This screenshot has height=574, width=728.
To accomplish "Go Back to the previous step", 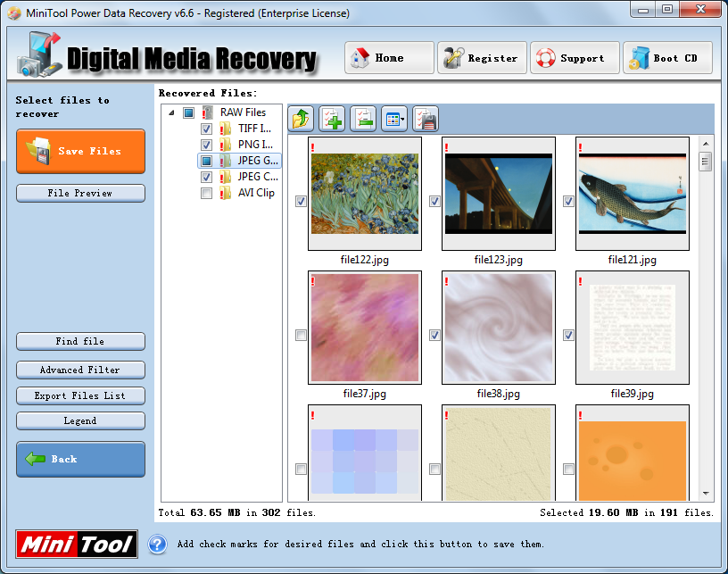I will click(x=81, y=460).
